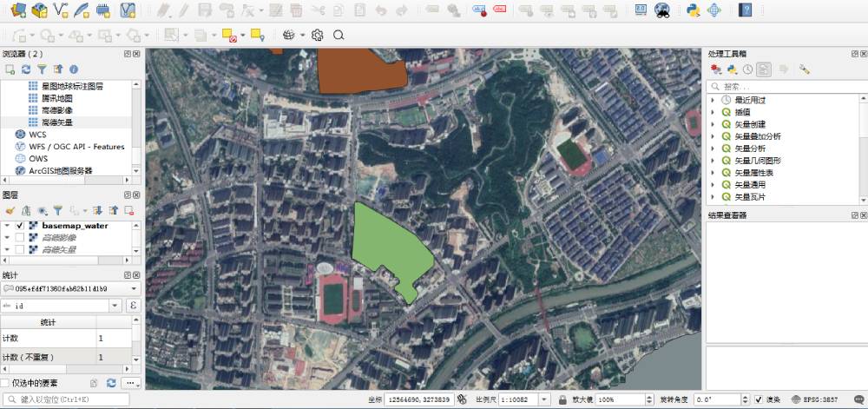This screenshot has height=409, width=868.
Task: Toggle the 渲染 render checkbox
Action: (x=759, y=399)
